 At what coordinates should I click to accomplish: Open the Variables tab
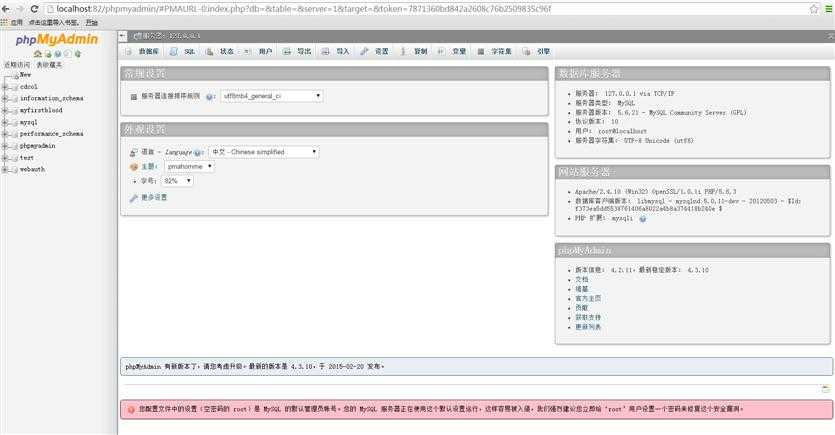452,52
